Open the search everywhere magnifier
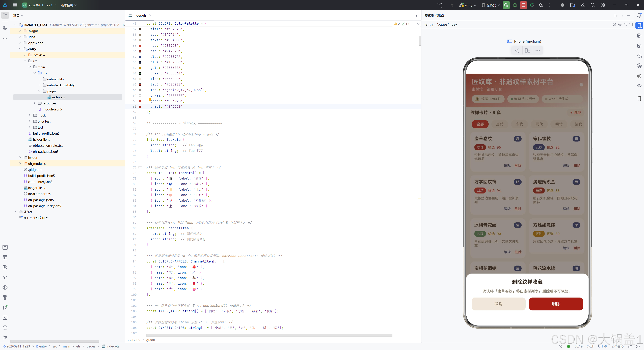Viewport: 644px width, 350px height. pos(593,5)
